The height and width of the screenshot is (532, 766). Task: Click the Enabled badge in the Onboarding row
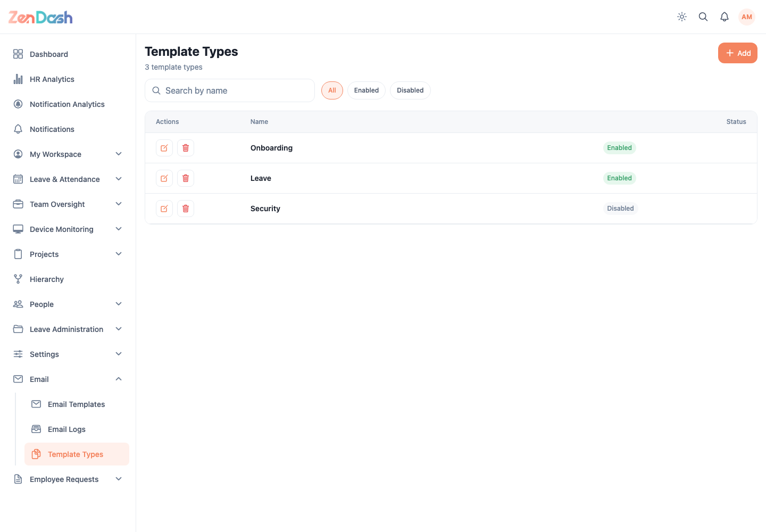tap(620, 148)
